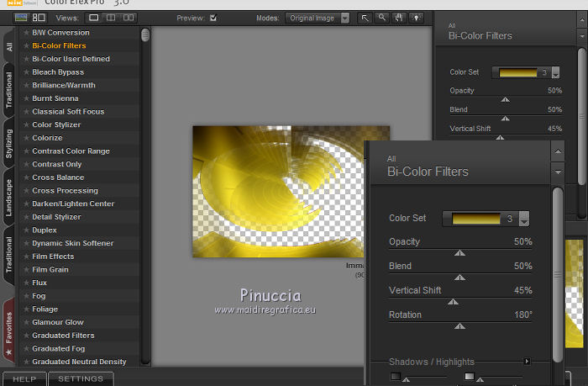Click the HELP button
This screenshot has width=588, height=386.
click(x=24, y=379)
